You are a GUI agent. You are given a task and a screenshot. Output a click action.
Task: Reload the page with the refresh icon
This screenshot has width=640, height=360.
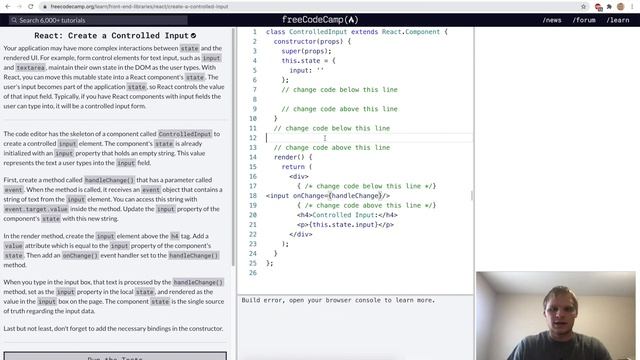tap(31, 7)
